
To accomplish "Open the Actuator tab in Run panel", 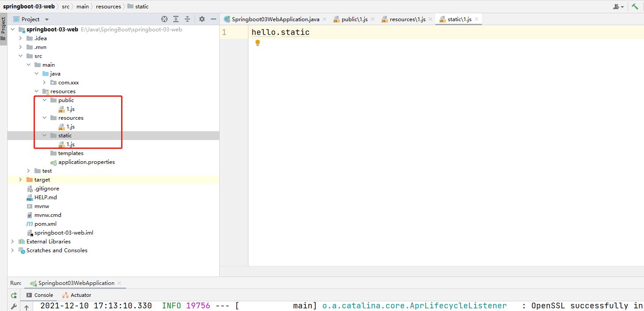I will coord(76,295).
